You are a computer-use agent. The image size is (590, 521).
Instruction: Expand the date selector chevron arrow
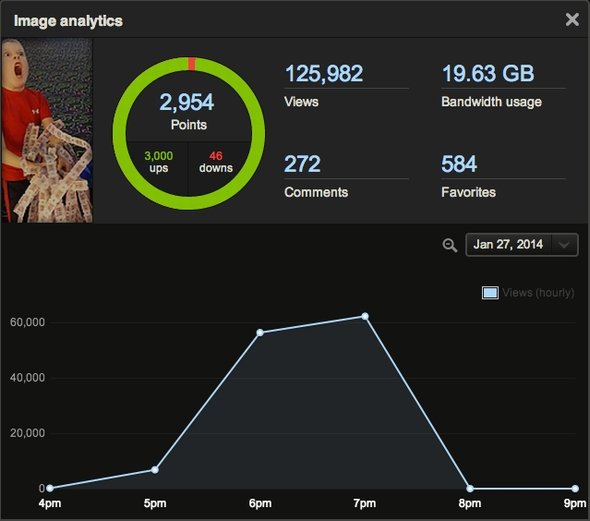coord(564,245)
